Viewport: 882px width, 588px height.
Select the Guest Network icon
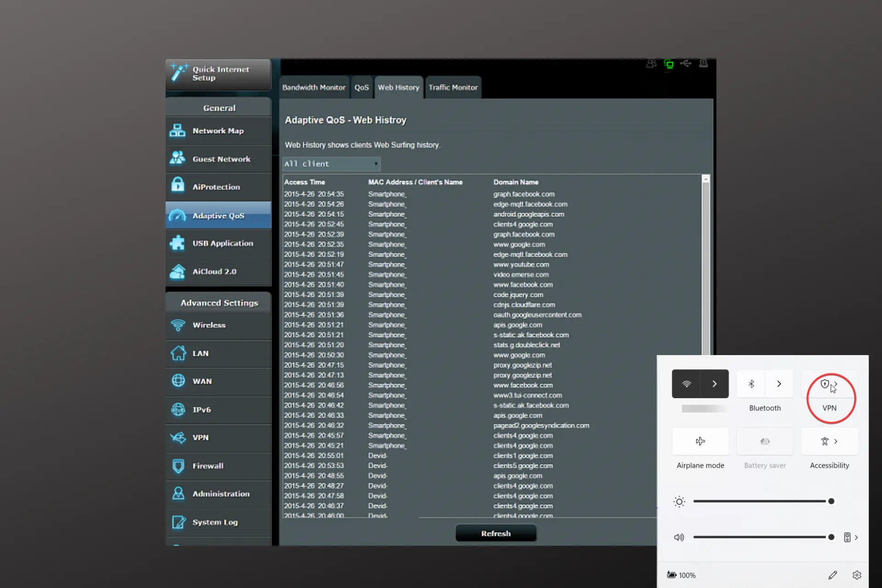pos(178,158)
